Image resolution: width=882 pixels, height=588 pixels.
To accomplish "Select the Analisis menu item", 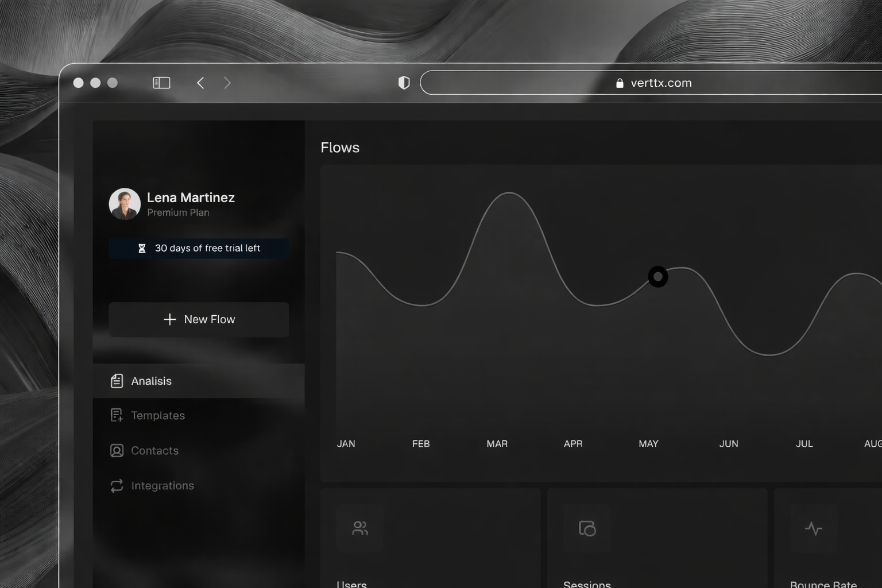I will (x=199, y=381).
